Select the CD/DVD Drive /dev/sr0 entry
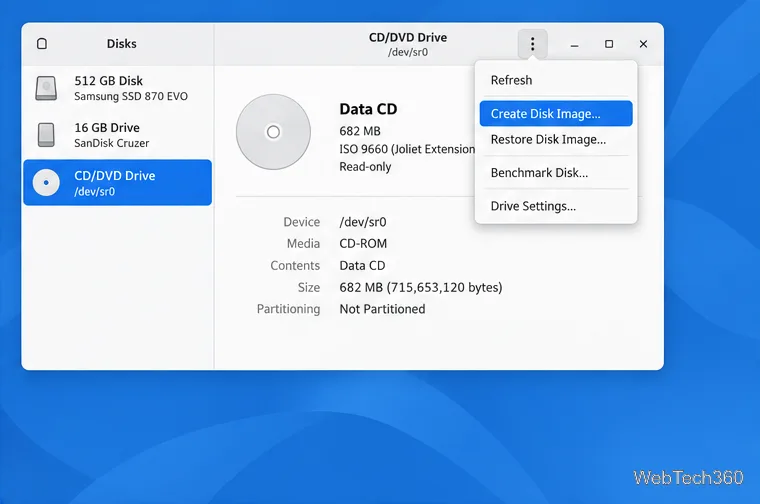Viewport: 760px width, 504px height. pyautogui.click(x=117, y=183)
